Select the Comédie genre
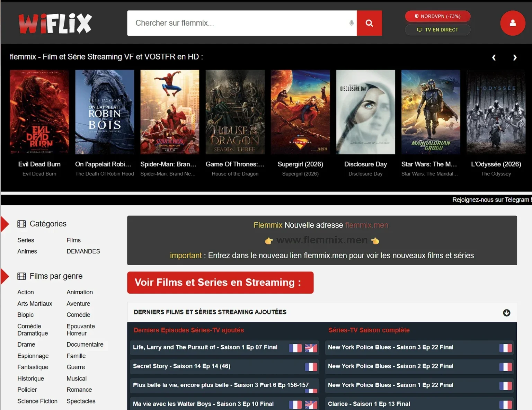 click(78, 315)
